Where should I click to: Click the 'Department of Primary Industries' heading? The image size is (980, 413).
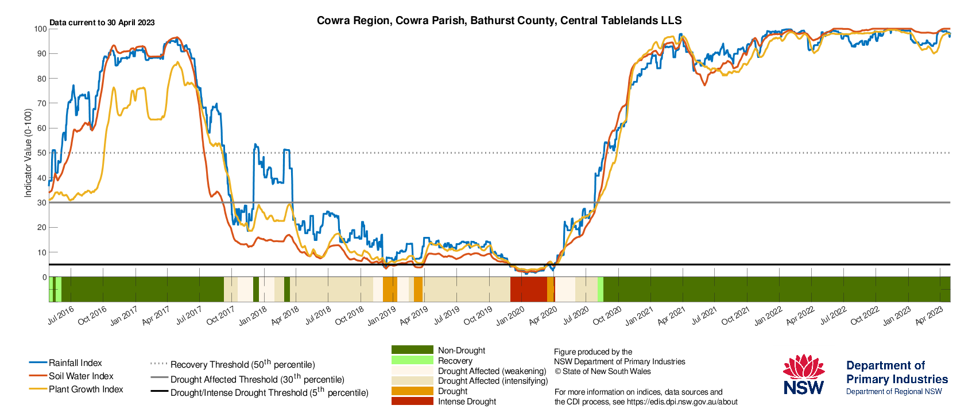click(x=897, y=372)
